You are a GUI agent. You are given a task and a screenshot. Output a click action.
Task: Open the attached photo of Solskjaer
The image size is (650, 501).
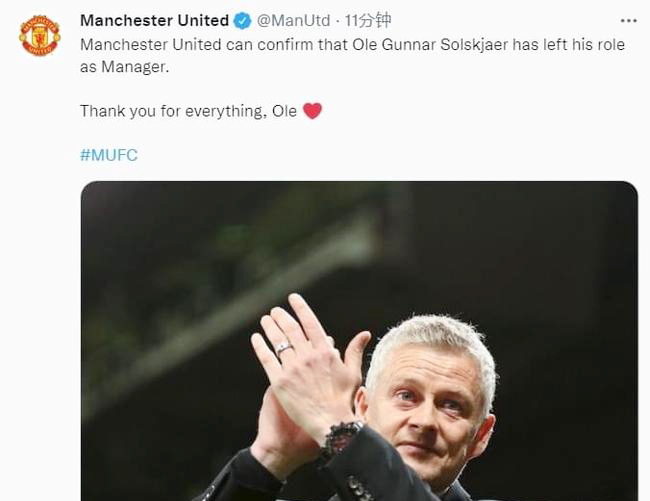[358, 340]
